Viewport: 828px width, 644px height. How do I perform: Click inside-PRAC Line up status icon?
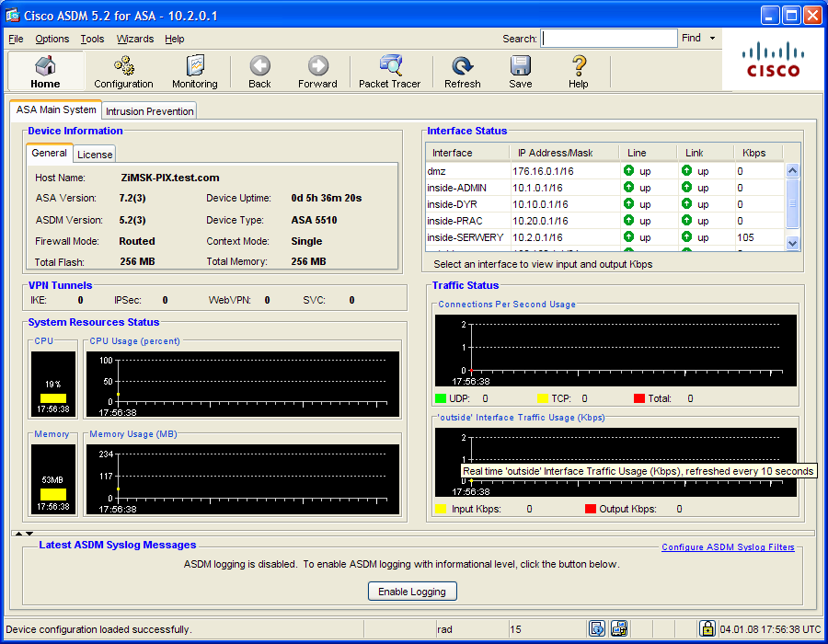pyautogui.click(x=628, y=220)
